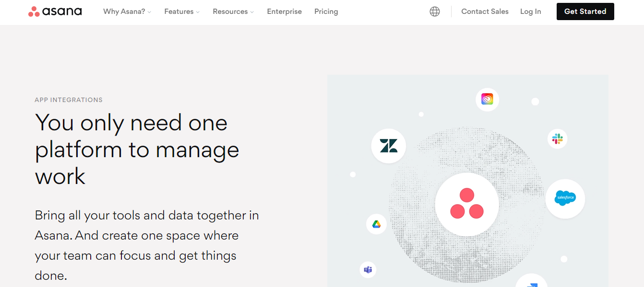
Task: Click the APP INTEGRATIONS heading label
Action: pos(69,100)
